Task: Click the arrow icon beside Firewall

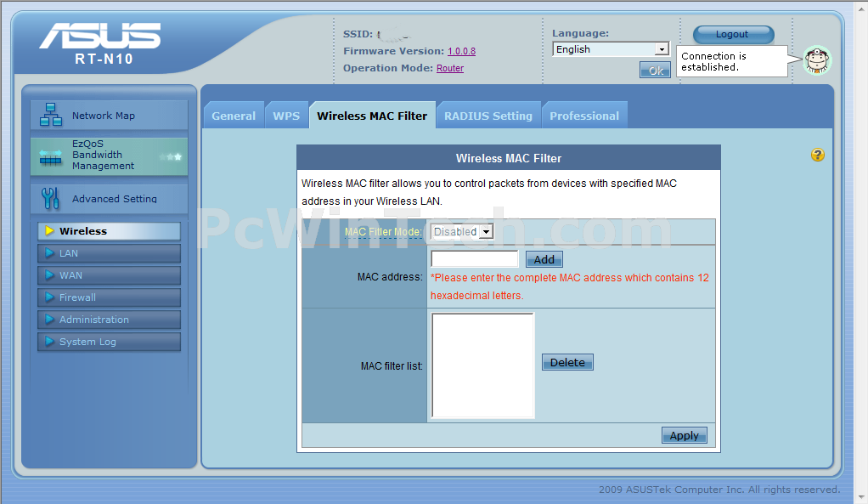Action: click(x=49, y=297)
